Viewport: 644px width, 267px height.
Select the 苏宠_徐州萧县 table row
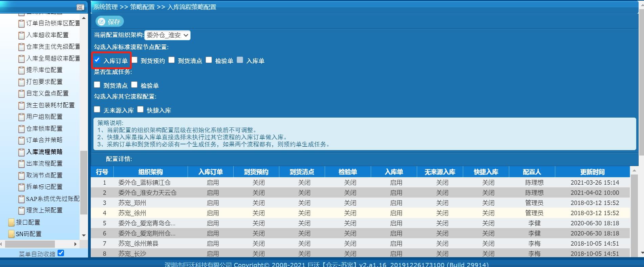click(360, 244)
